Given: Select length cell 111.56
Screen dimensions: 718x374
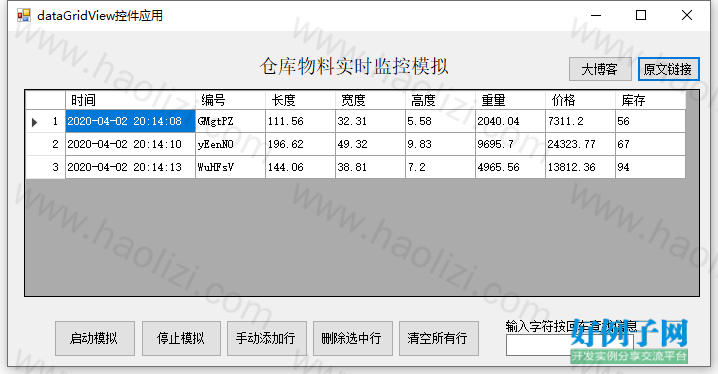Looking at the screenshot, I should pyautogui.click(x=300, y=121).
